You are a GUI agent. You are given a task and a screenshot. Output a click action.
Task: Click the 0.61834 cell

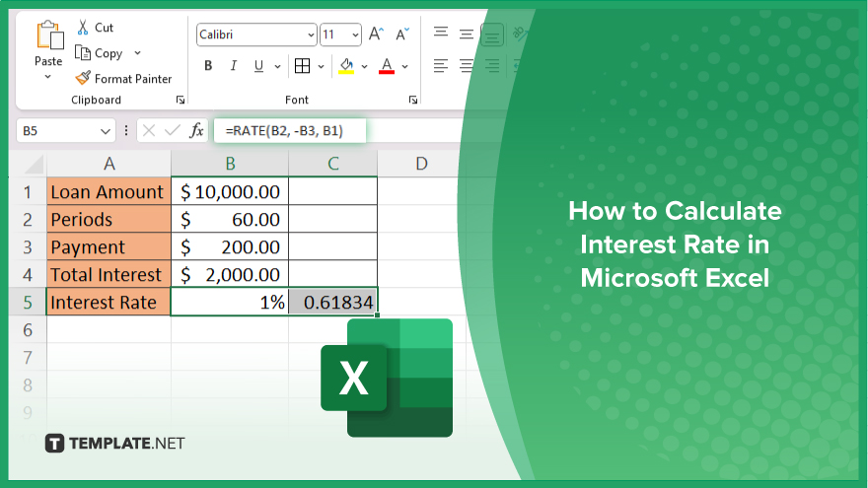pyautogui.click(x=332, y=302)
